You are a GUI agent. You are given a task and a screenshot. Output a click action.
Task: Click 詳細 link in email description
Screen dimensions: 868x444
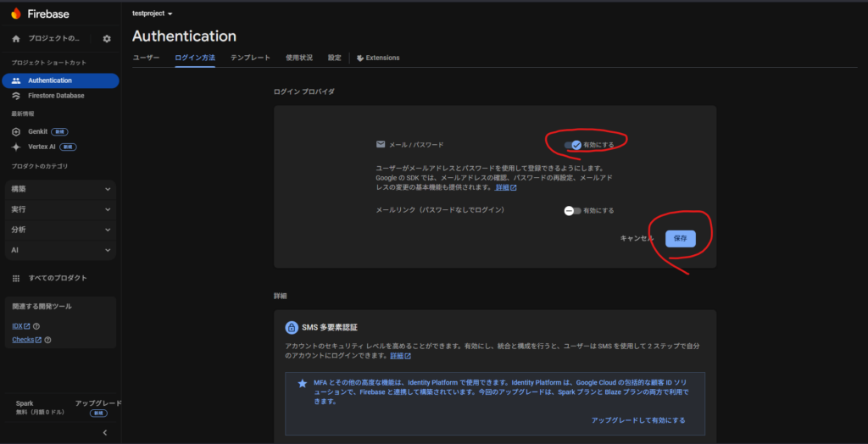tap(505, 187)
